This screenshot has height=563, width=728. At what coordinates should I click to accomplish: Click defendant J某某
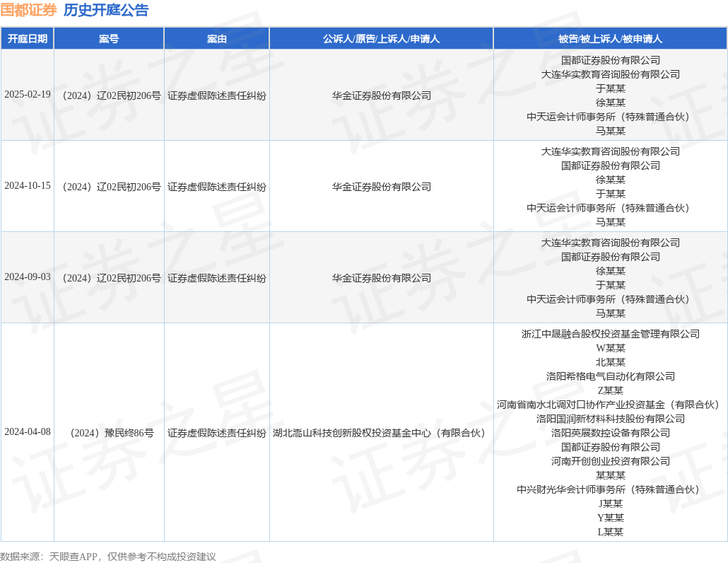(611, 504)
